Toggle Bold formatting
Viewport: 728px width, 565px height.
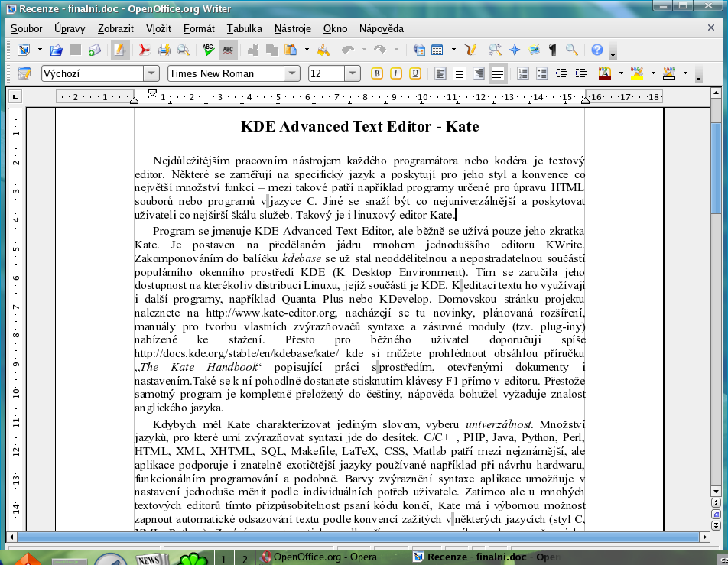377,73
